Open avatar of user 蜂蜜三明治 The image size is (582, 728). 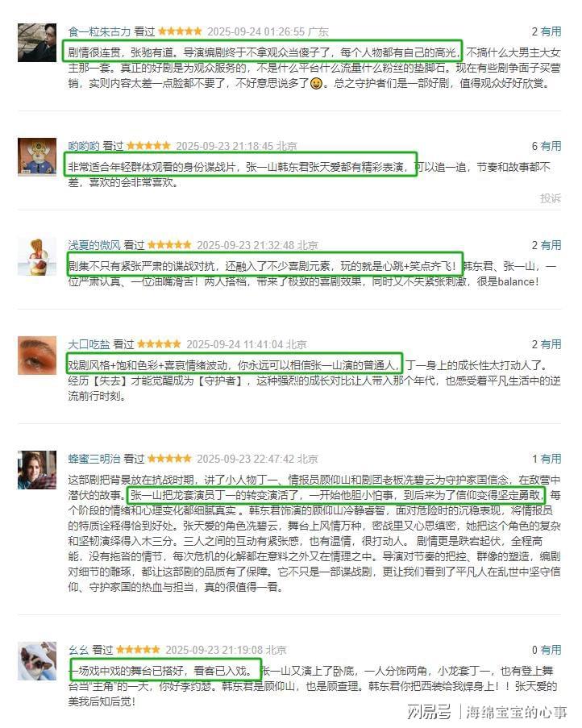37,470
